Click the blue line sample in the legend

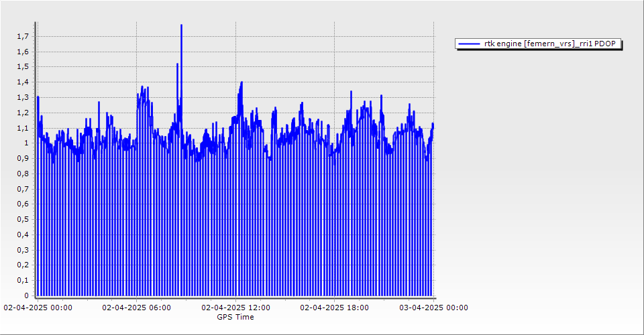(x=469, y=44)
